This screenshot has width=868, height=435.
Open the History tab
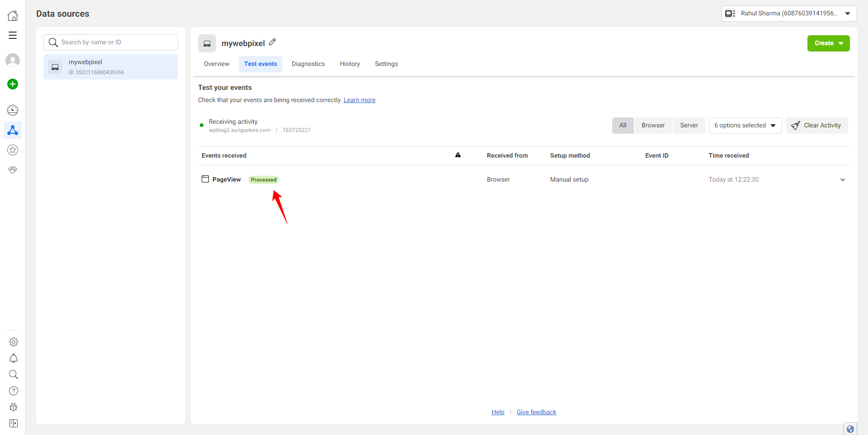(x=350, y=64)
